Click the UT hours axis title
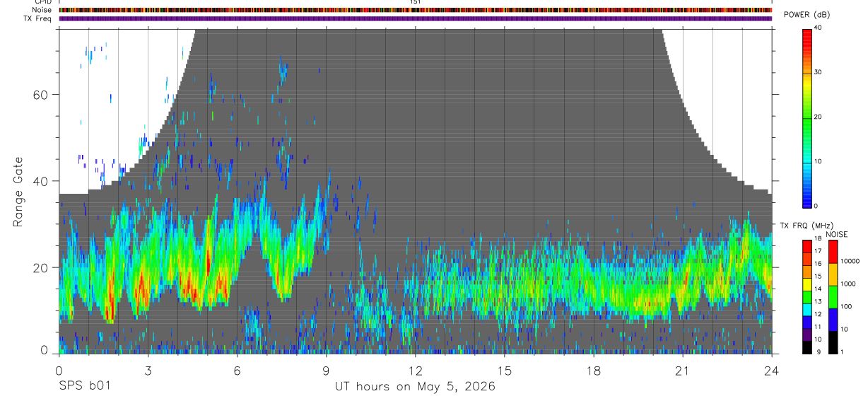 [415, 386]
